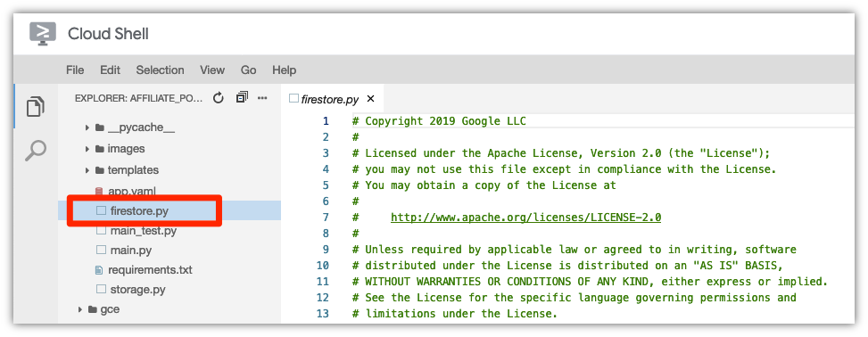
Task: Select the __pycache__ folder name
Action: (x=141, y=127)
